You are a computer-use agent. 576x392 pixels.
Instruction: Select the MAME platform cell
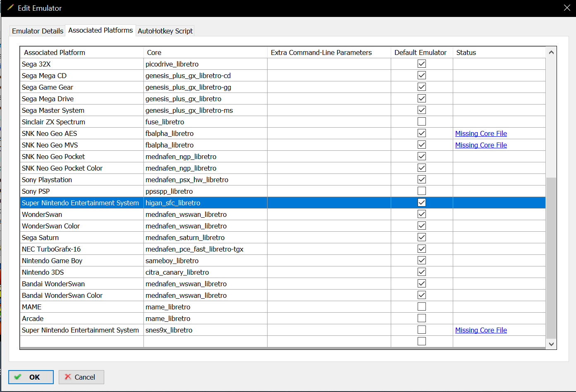pyautogui.click(x=82, y=307)
